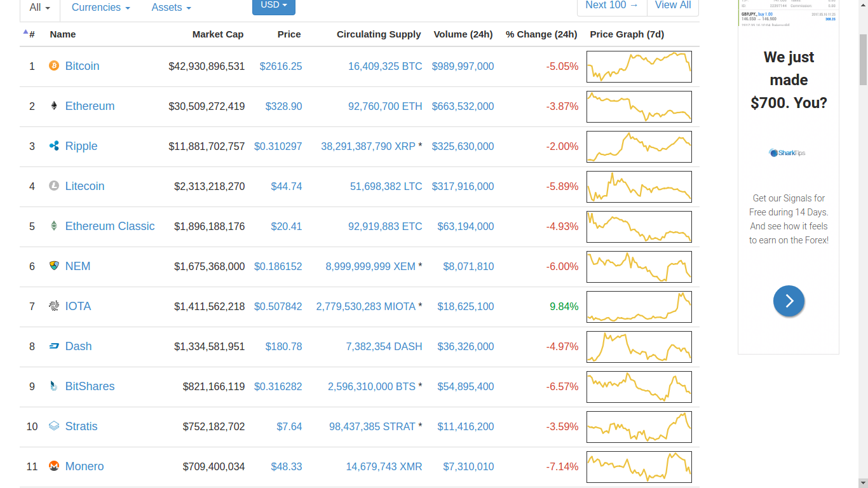Open Ethereum's 7d price graph
This screenshot has width=868, height=488.
click(639, 107)
